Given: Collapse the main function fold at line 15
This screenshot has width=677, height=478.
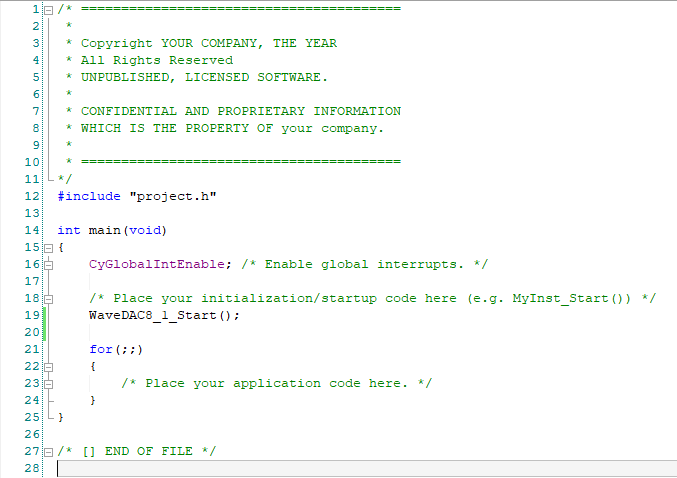Looking at the screenshot, I should pos(49,248).
